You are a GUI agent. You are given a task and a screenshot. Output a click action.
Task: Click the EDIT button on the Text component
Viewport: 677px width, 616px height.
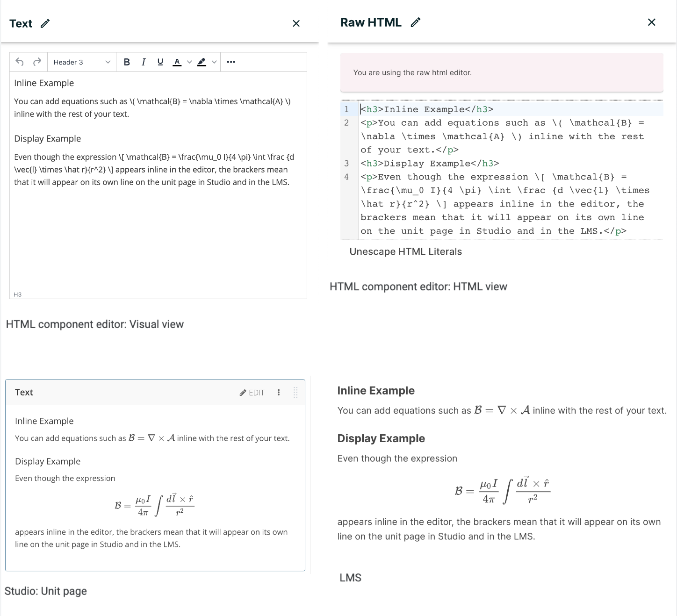point(252,393)
